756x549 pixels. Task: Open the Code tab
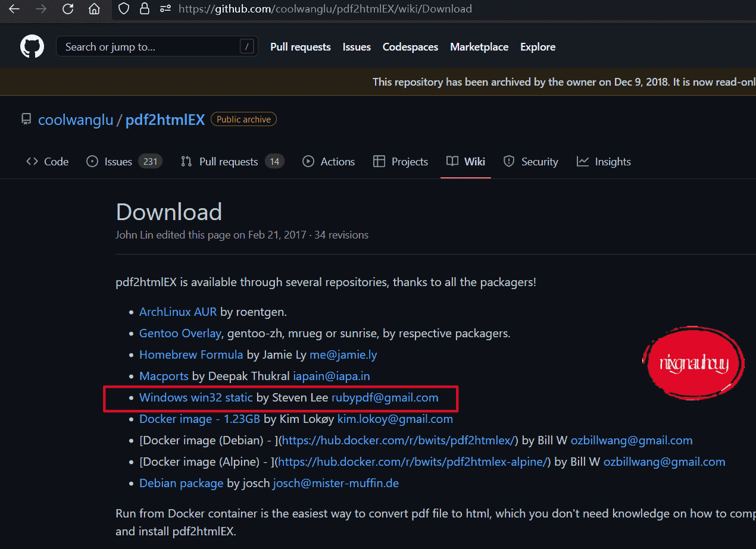[x=48, y=162]
